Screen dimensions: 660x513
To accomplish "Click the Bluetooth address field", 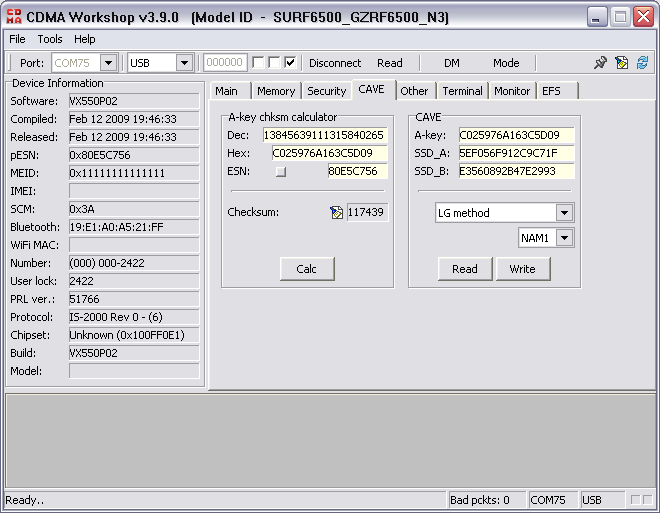I will (x=134, y=227).
